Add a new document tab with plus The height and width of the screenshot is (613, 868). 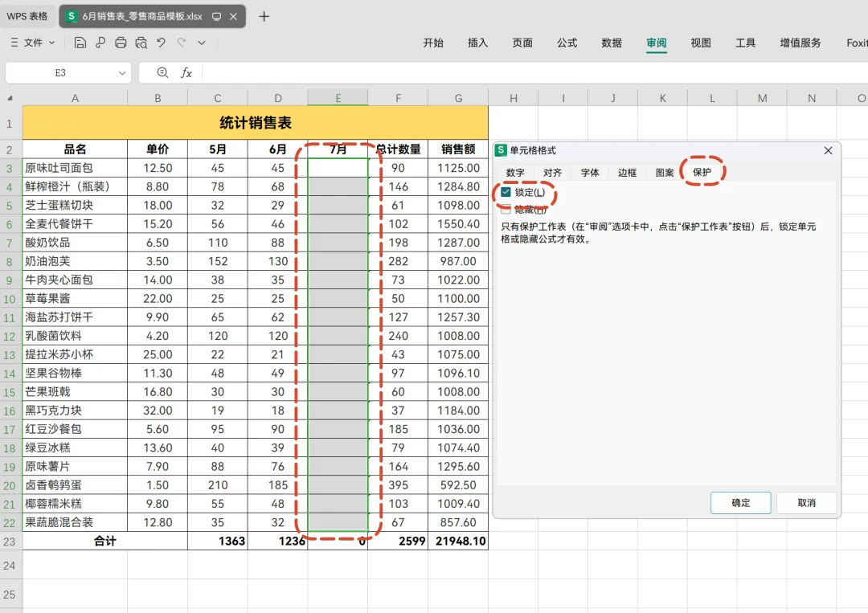click(x=264, y=17)
